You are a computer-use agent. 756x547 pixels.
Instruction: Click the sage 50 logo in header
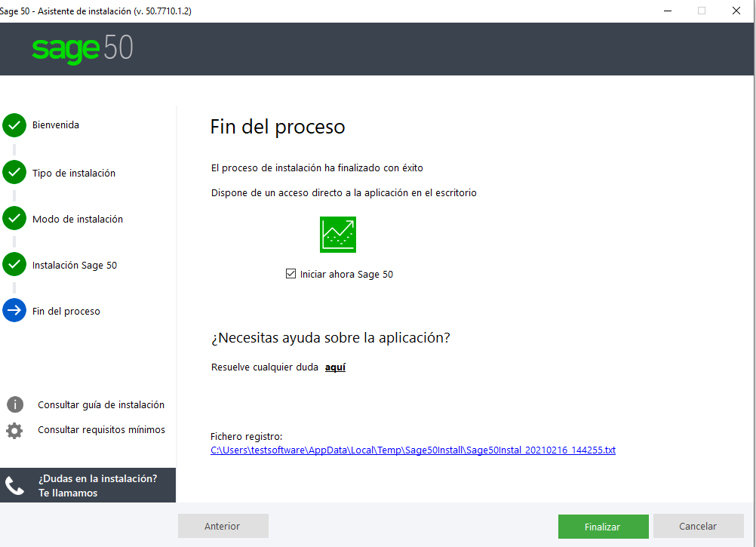coord(82,49)
